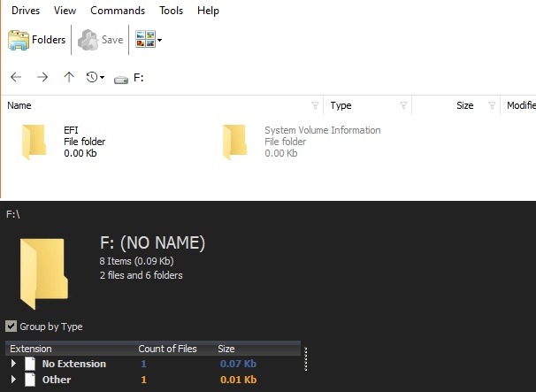The image size is (536, 392).
Task: Go forward with the right arrow
Action: [x=42, y=78]
